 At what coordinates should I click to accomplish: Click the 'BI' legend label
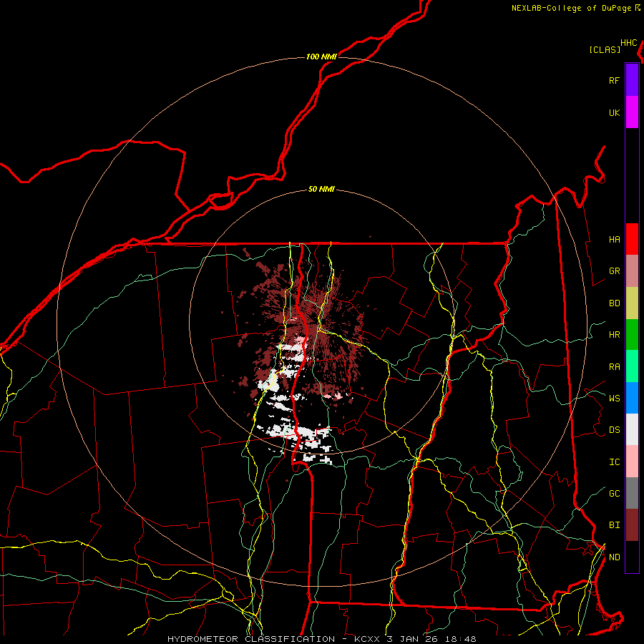click(x=614, y=525)
